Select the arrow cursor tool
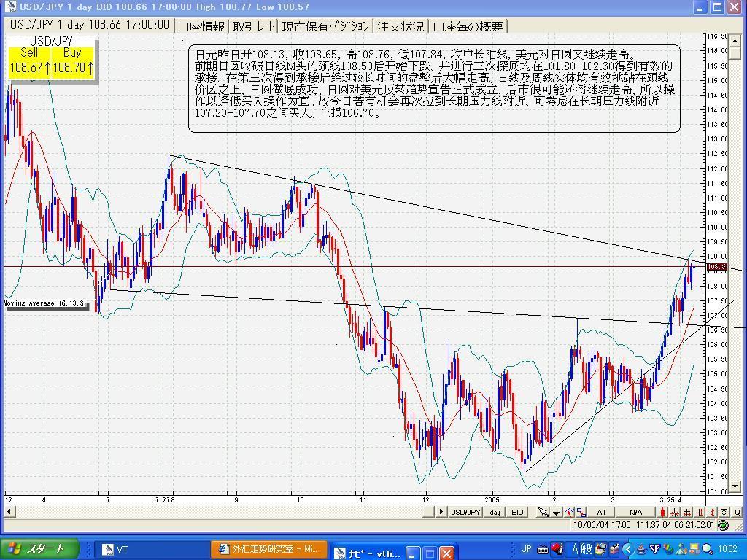The width and height of the screenshot is (747, 560). pos(543,512)
